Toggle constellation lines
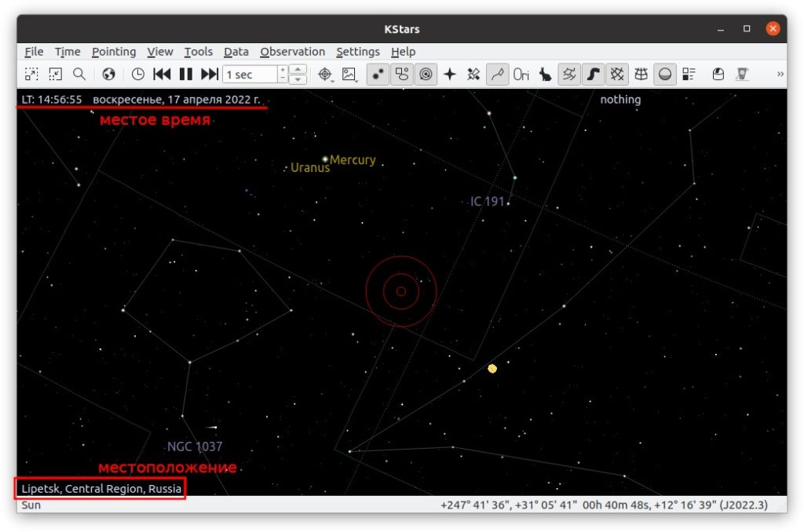The height and width of the screenshot is (532, 804). (x=497, y=75)
